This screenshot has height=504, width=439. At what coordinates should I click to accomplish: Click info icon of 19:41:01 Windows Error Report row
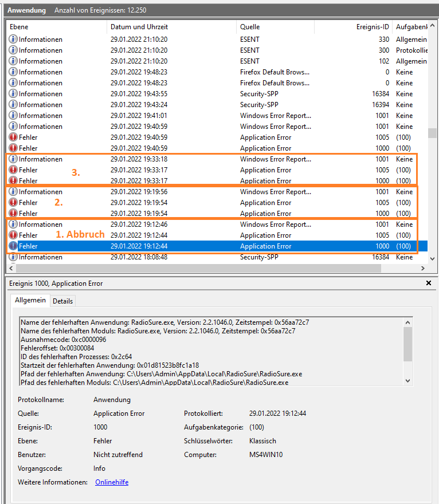coord(13,115)
